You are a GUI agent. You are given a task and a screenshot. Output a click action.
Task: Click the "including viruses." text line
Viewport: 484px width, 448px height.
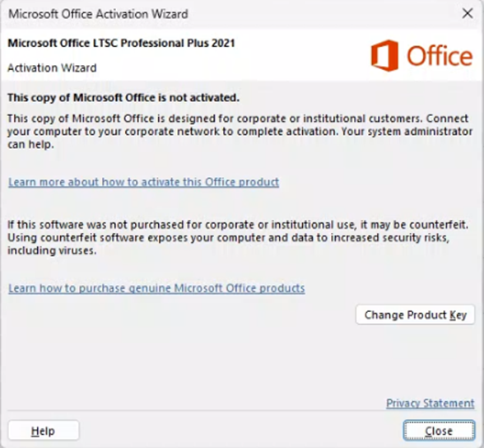point(52,250)
